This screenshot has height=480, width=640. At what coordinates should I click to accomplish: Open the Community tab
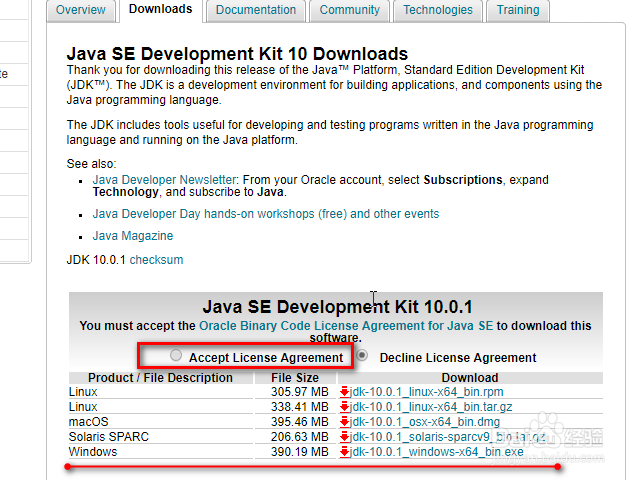tap(349, 10)
